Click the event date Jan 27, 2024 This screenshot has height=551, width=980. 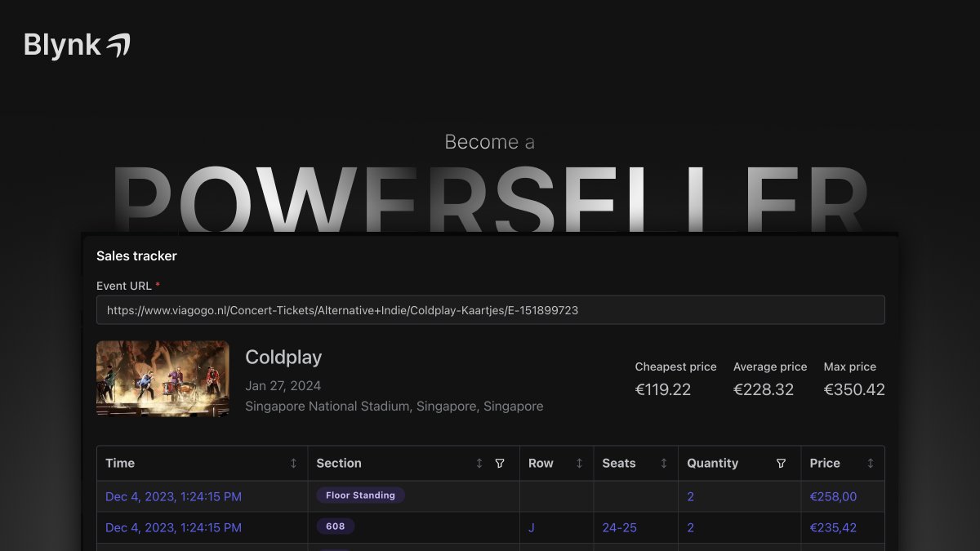tap(283, 385)
